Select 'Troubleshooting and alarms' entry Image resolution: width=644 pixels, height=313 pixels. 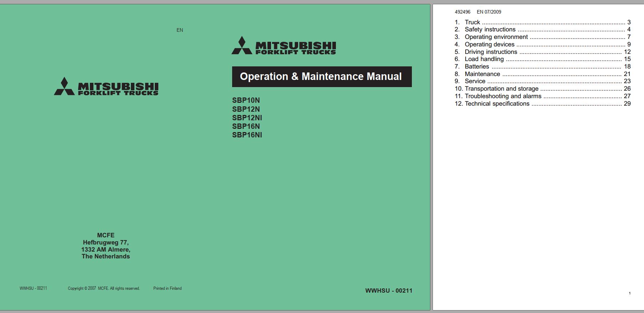[x=543, y=96]
